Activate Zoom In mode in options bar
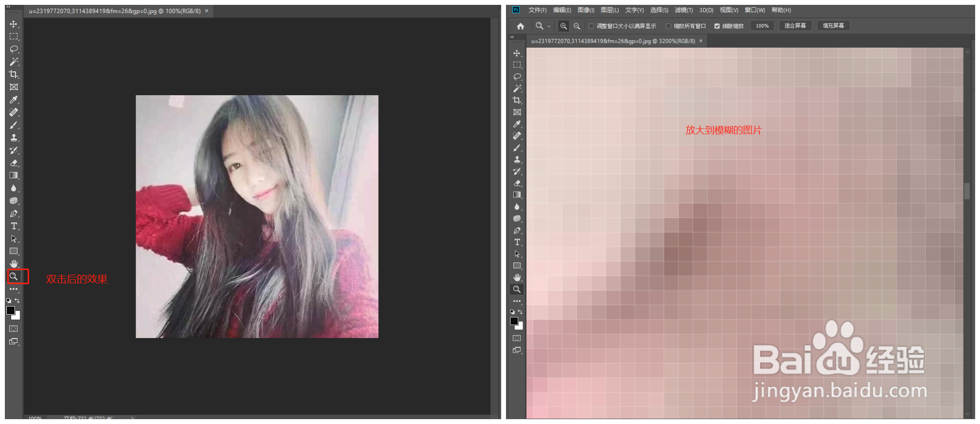The width and height of the screenshot is (980, 424). [563, 26]
